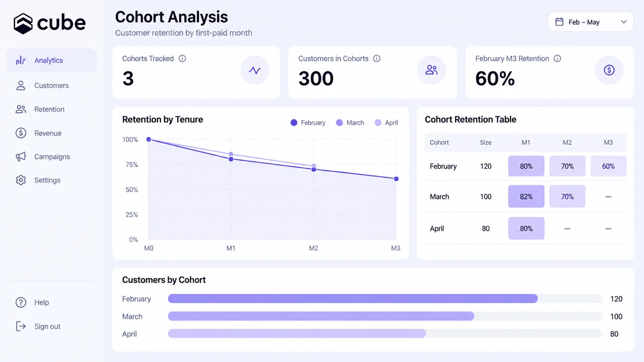
Task: Click the people icon on Customers in Cohorts card
Action: coord(431,70)
